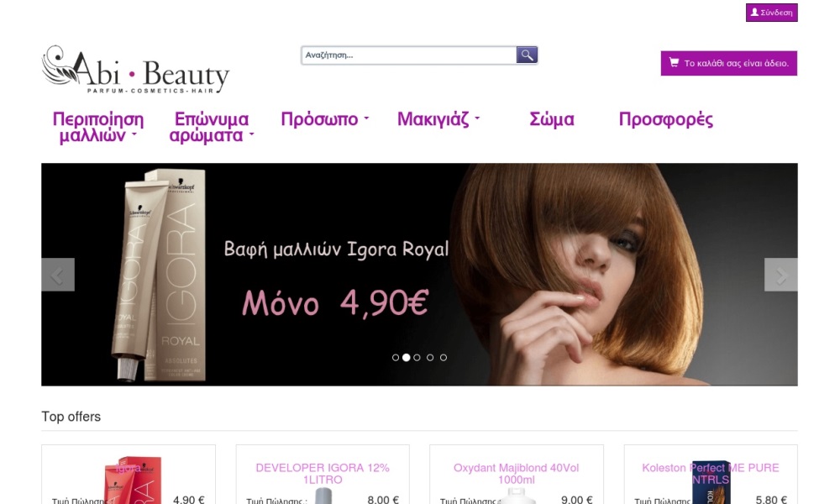Open Oxydant Majiblond 40Vol 1000ml product

tap(517, 474)
